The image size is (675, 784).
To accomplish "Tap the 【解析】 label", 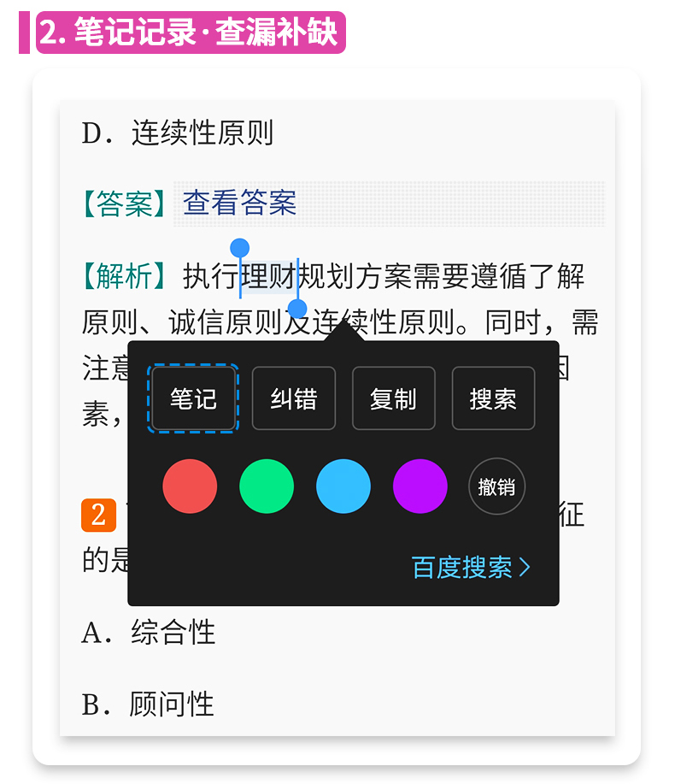I will coord(125,276).
